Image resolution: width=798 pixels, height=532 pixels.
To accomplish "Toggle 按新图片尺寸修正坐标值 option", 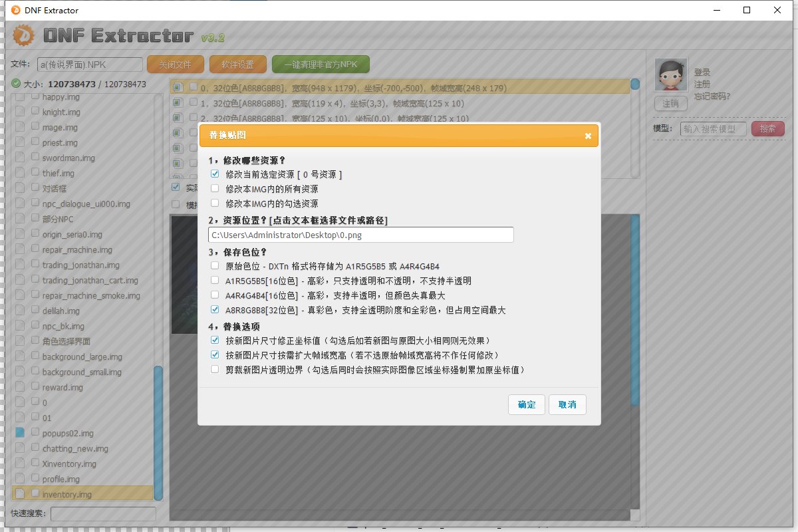I will pyautogui.click(x=215, y=340).
